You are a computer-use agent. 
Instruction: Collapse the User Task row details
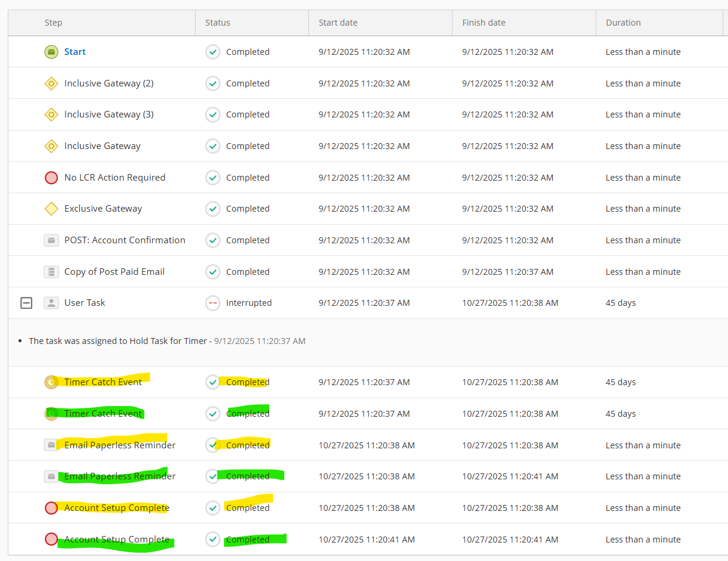click(26, 303)
